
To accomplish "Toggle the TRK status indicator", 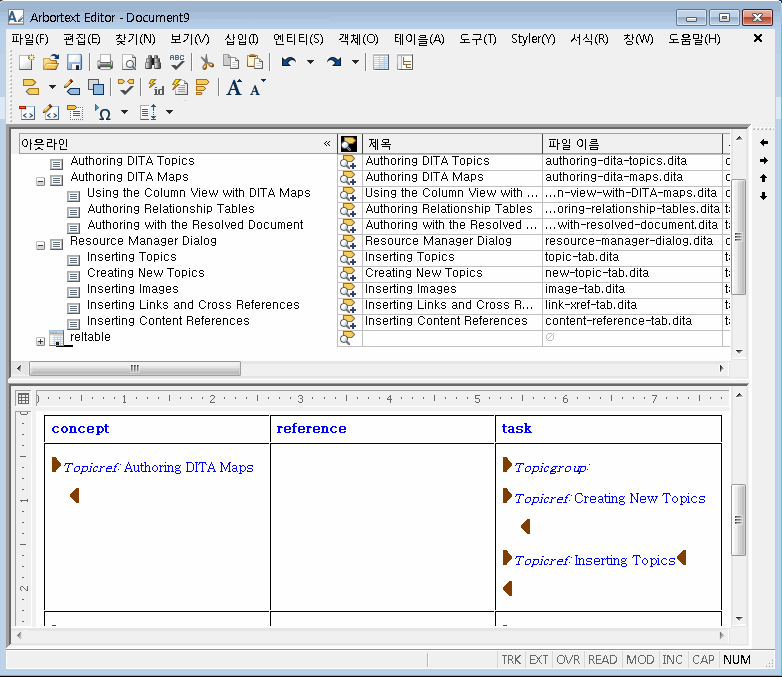I will pos(511,660).
